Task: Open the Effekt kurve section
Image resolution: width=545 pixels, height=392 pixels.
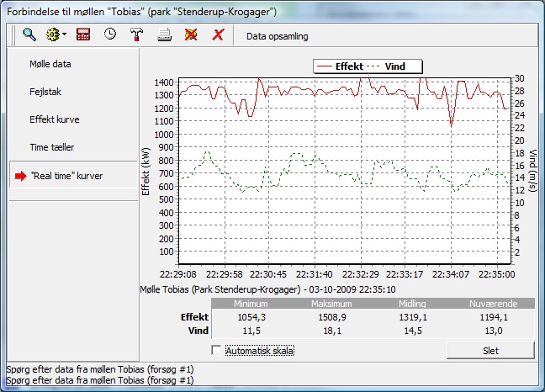Action: click(x=54, y=119)
